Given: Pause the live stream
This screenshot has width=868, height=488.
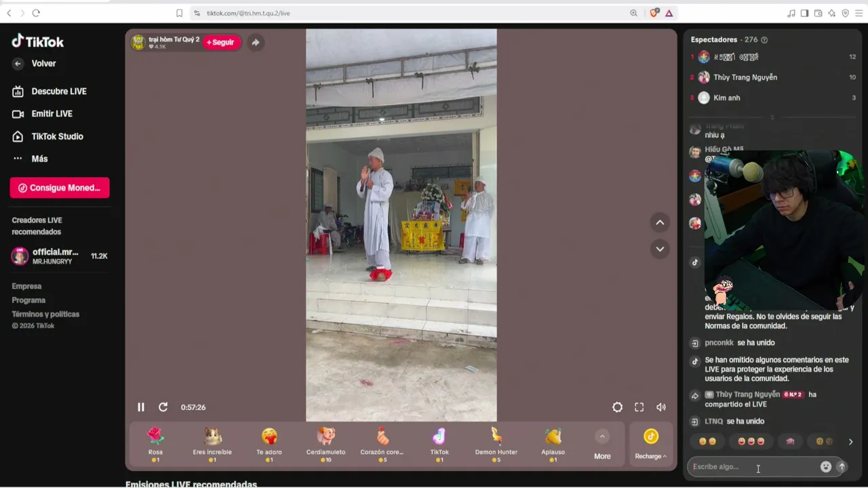Looking at the screenshot, I should tap(141, 407).
